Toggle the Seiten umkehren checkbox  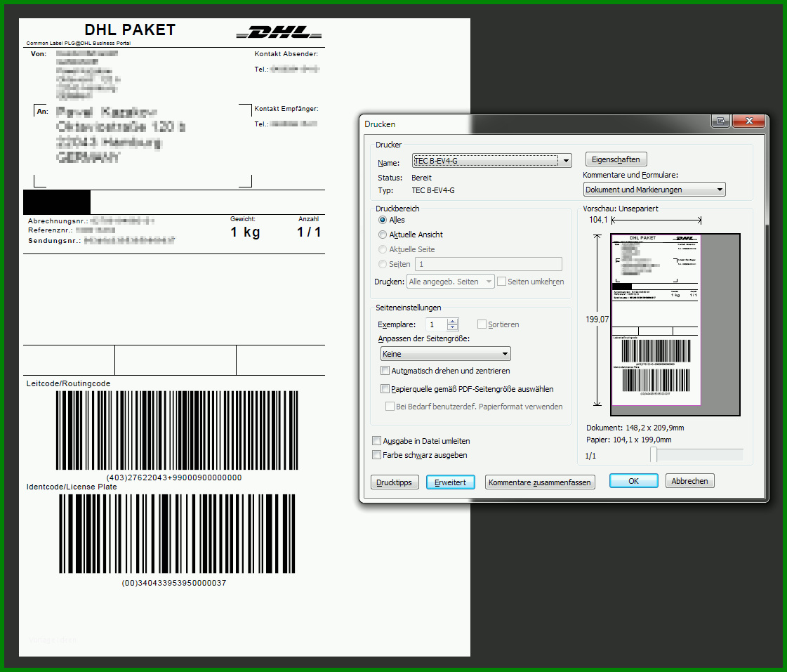point(501,282)
